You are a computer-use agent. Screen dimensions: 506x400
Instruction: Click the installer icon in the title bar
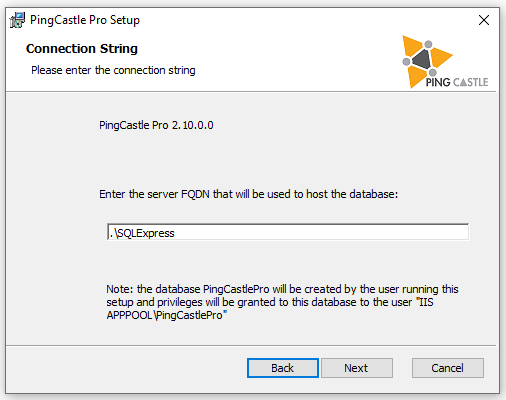tap(17, 20)
